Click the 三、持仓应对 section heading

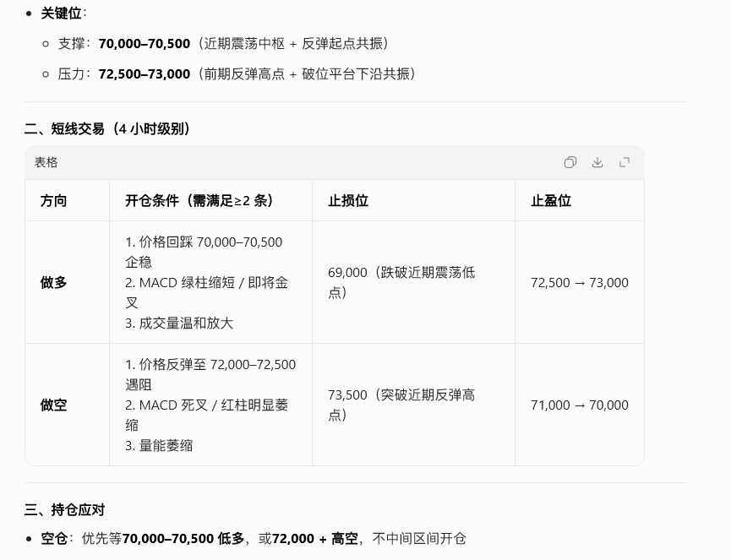click(x=65, y=509)
